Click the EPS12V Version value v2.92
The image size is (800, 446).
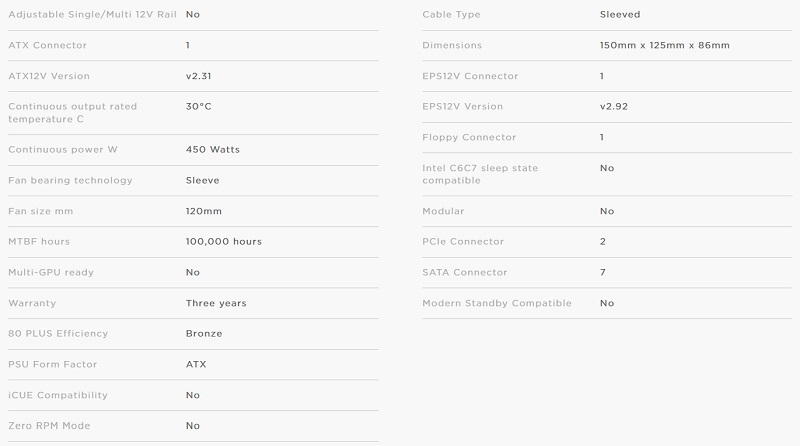pyautogui.click(x=613, y=107)
